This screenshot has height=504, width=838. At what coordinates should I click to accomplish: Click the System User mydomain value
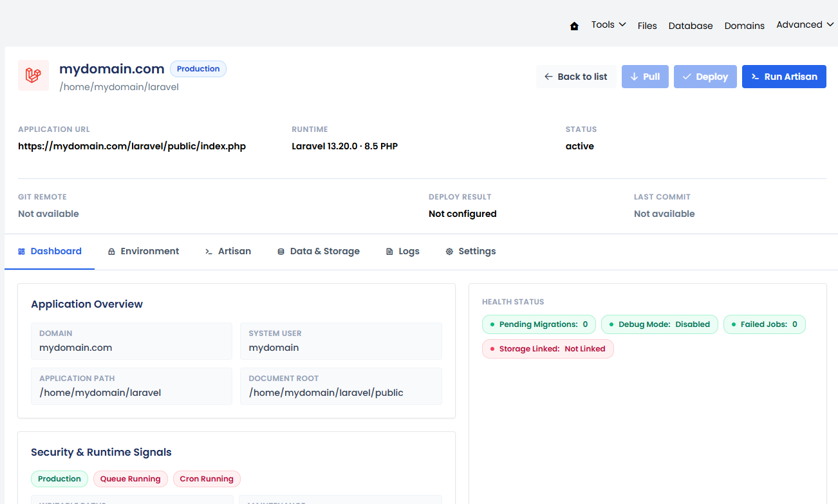click(274, 348)
